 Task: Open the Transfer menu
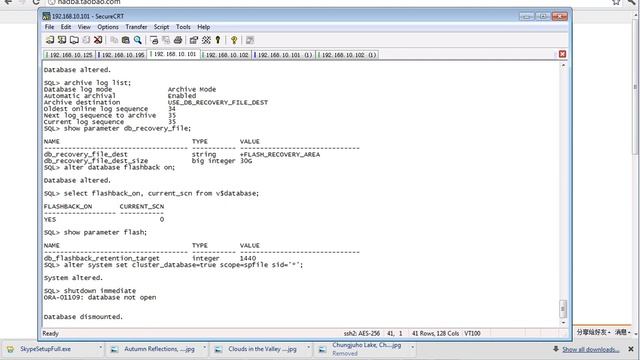point(136,27)
